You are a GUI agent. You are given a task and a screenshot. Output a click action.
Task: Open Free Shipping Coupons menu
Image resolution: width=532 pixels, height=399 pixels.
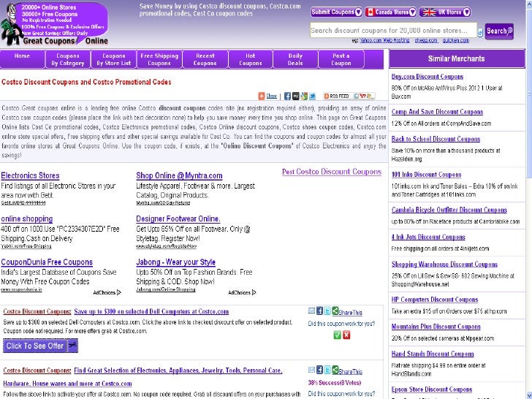click(x=159, y=59)
